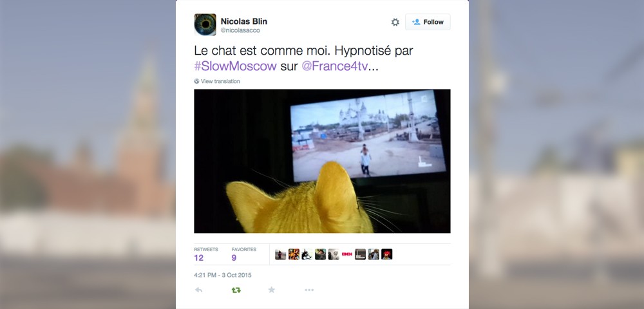The image size is (644, 309).
Task: Open the #SlowMoscow hashtag
Action: (x=235, y=66)
